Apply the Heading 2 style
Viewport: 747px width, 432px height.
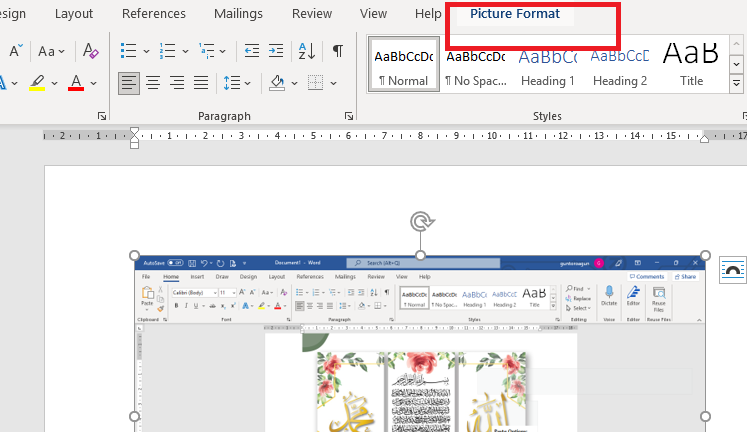tap(620, 64)
